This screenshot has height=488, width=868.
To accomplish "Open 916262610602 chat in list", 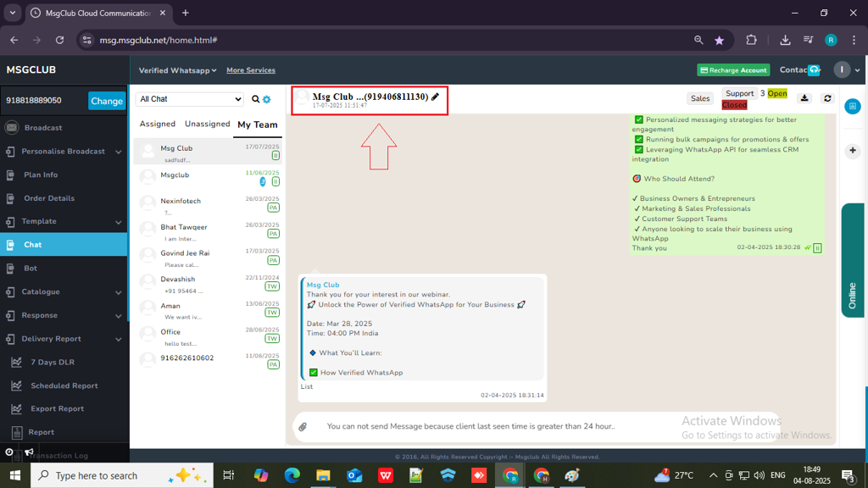I will click(209, 361).
